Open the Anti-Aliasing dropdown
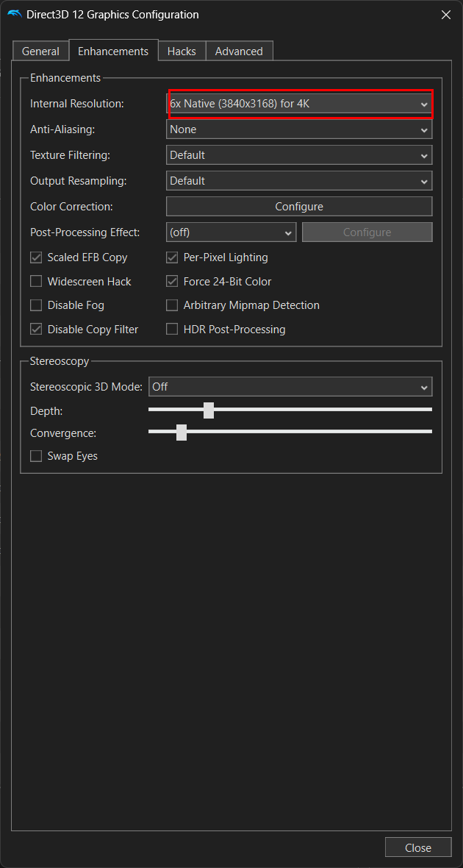 (x=299, y=129)
